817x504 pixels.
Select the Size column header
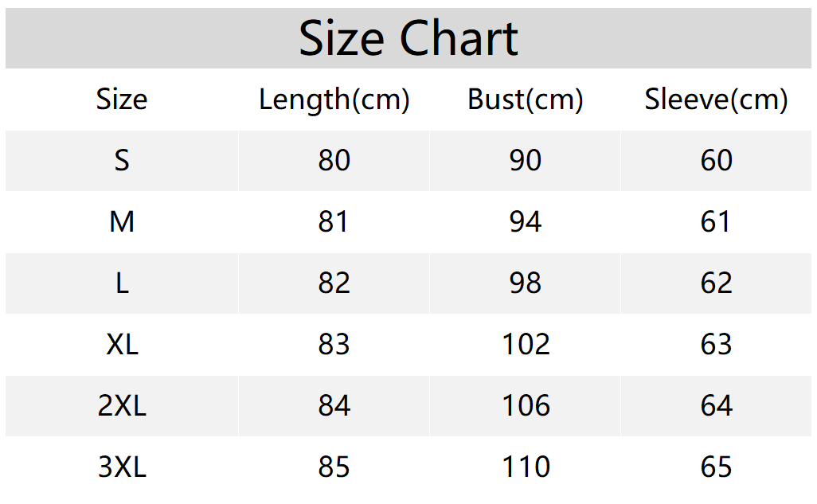point(122,100)
